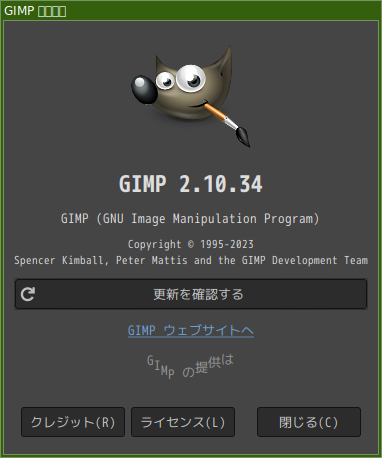Open credits with クレジット(R) button
382x458 pixels.
[73, 422]
